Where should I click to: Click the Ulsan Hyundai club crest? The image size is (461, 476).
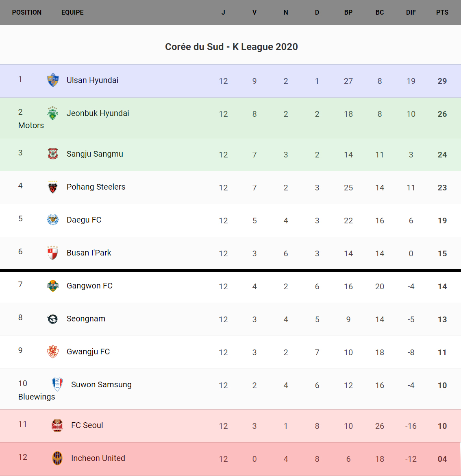point(53,80)
